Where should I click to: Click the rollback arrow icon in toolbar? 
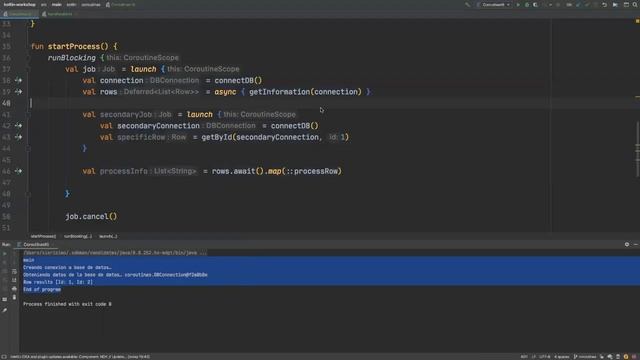tap(604, 5)
